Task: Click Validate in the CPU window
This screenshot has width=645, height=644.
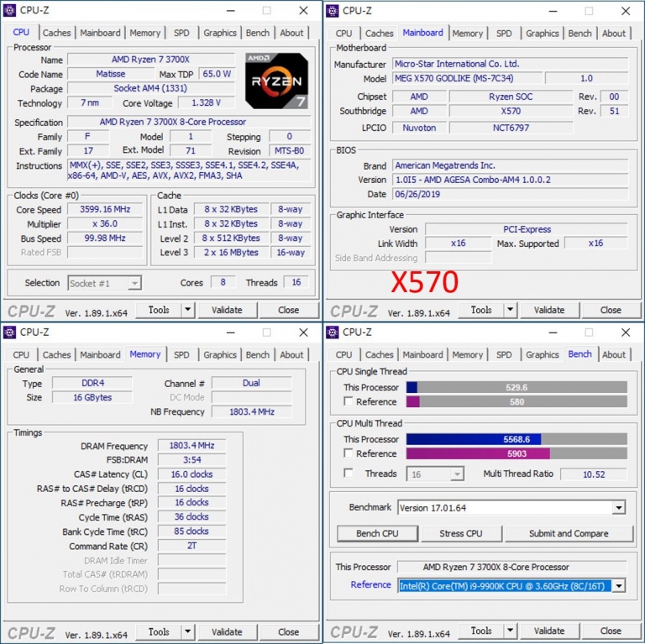Action: tap(227, 310)
